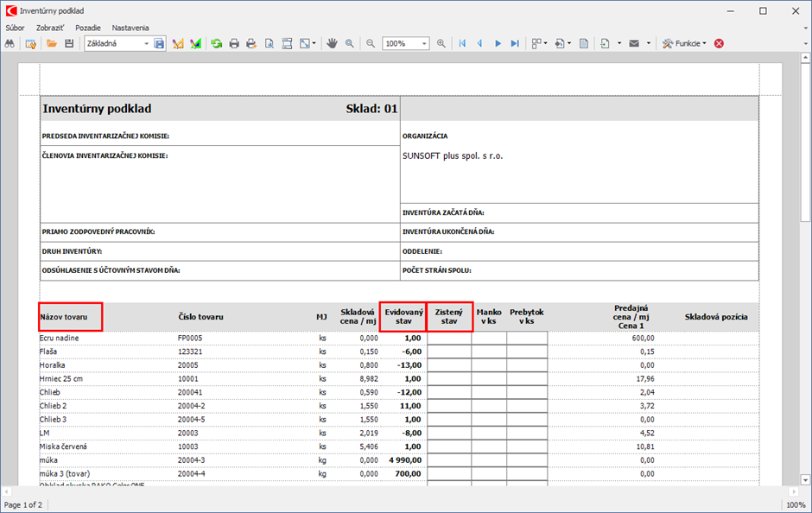
Task: Click the green refresh icon
Action: coord(217,43)
